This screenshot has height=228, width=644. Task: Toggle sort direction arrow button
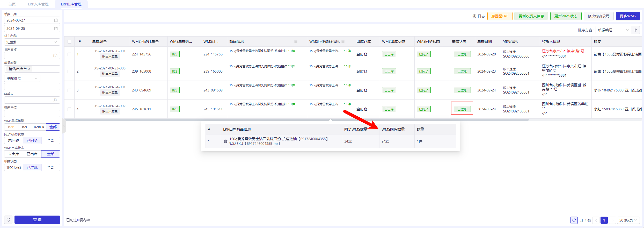coord(636,30)
